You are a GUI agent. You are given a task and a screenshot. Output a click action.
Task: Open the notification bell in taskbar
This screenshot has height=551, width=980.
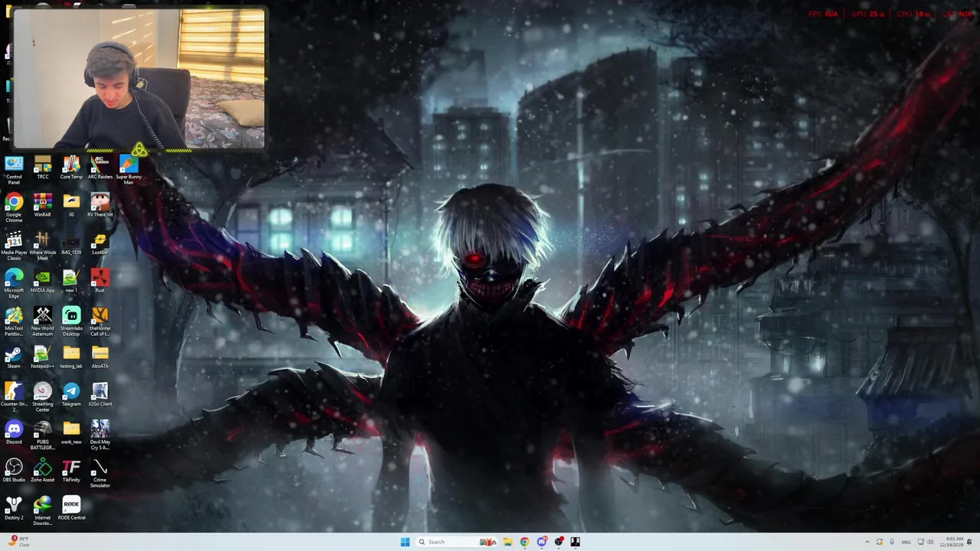tap(969, 542)
